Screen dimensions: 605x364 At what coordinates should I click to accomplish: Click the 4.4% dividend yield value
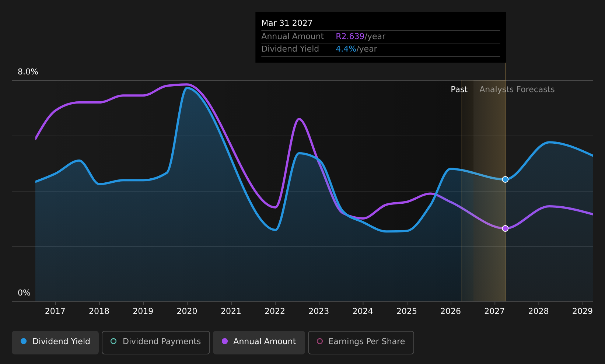pos(346,49)
